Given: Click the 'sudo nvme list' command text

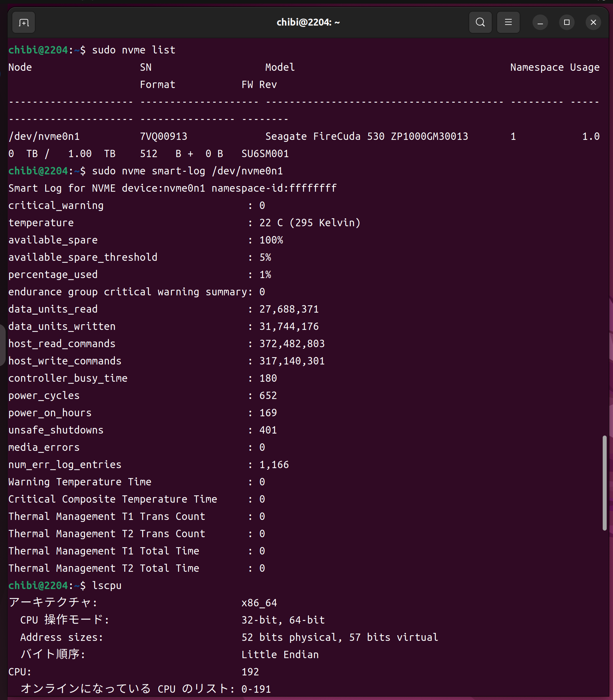Looking at the screenshot, I should [x=133, y=50].
